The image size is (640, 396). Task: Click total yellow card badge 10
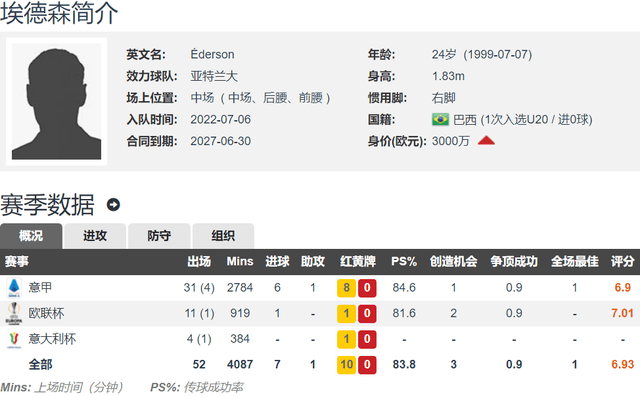coord(347,365)
